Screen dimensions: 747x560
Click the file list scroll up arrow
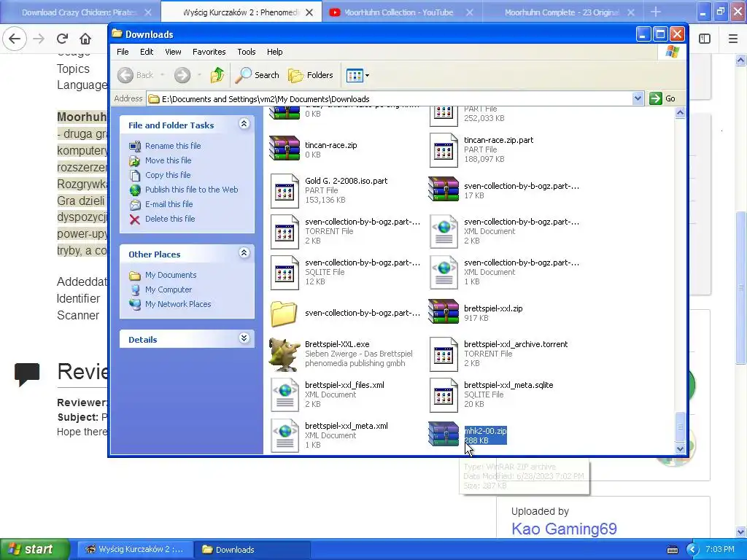coord(681,112)
